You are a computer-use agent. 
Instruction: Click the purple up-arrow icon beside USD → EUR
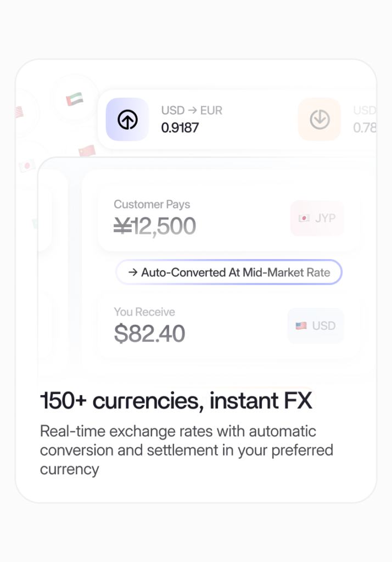point(127,120)
